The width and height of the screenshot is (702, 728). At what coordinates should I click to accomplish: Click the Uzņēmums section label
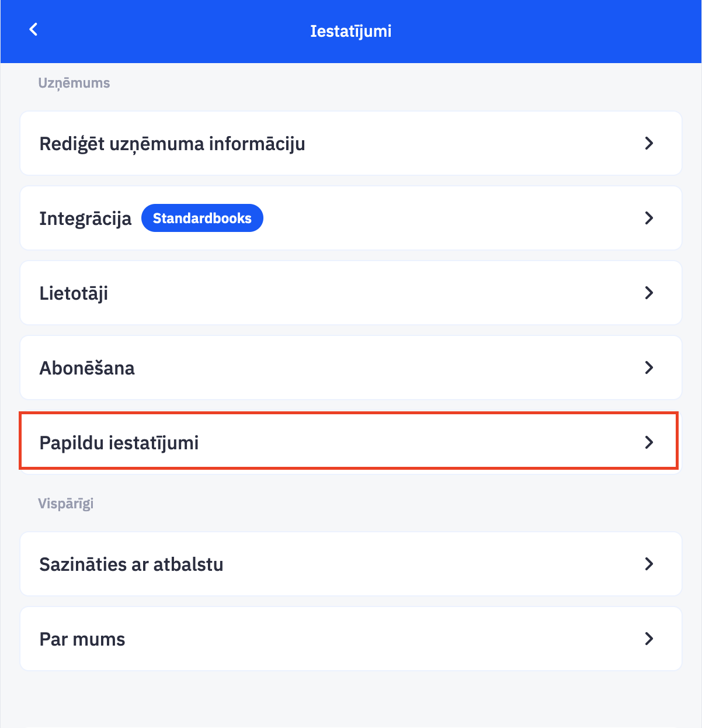pos(74,83)
